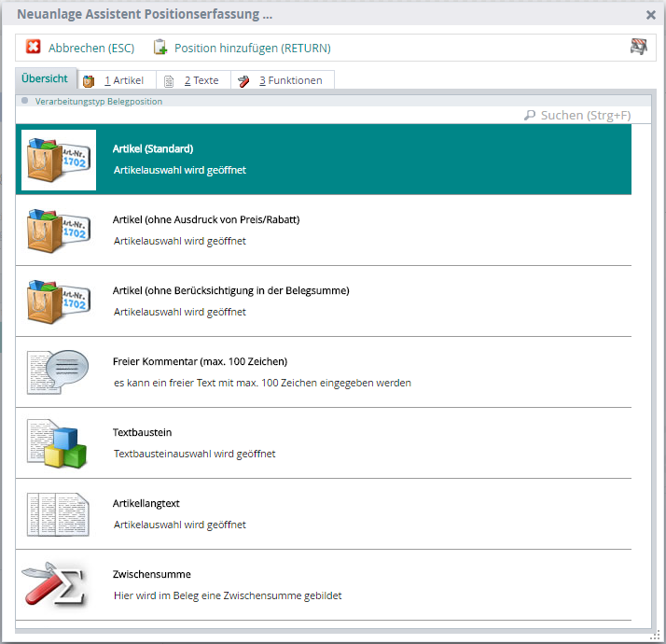Click the Position hinzufügen clipboard icon

click(x=160, y=48)
